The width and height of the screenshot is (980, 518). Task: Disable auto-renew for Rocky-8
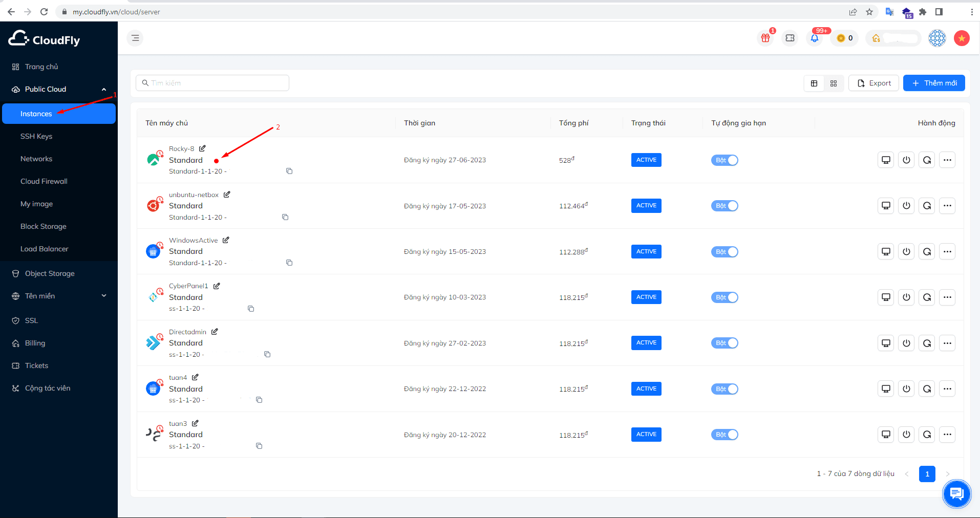725,160
